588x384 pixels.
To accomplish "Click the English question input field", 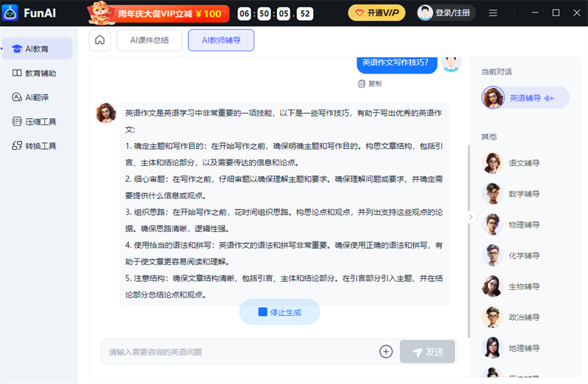I will [235, 352].
